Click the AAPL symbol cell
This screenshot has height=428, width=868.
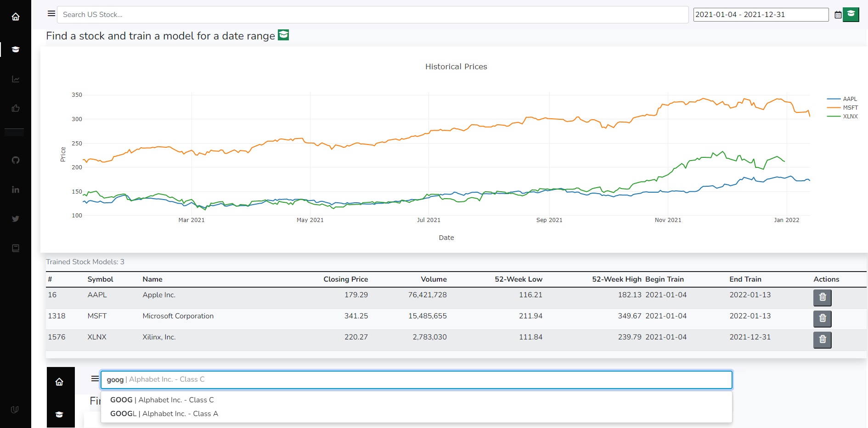click(x=97, y=295)
